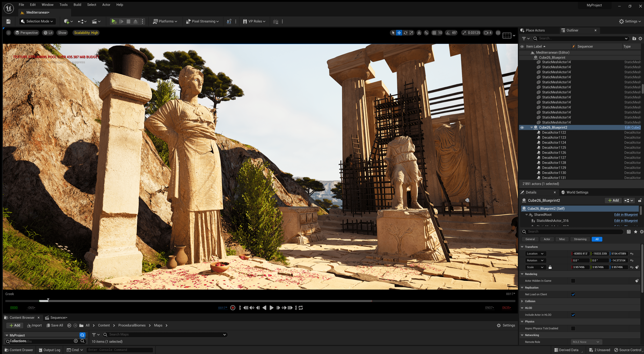Select the rotate transform gizmo tool

(405, 33)
